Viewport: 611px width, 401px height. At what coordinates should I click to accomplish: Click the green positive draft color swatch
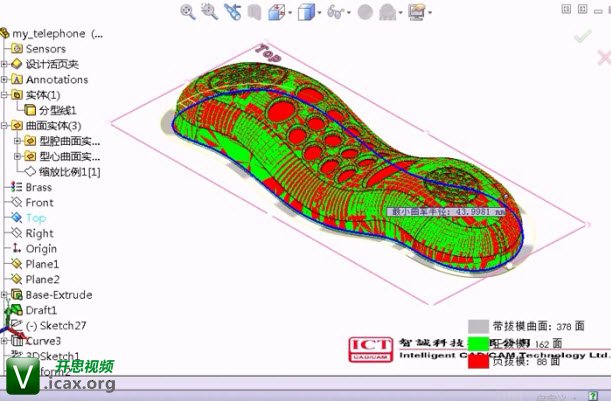(478, 344)
